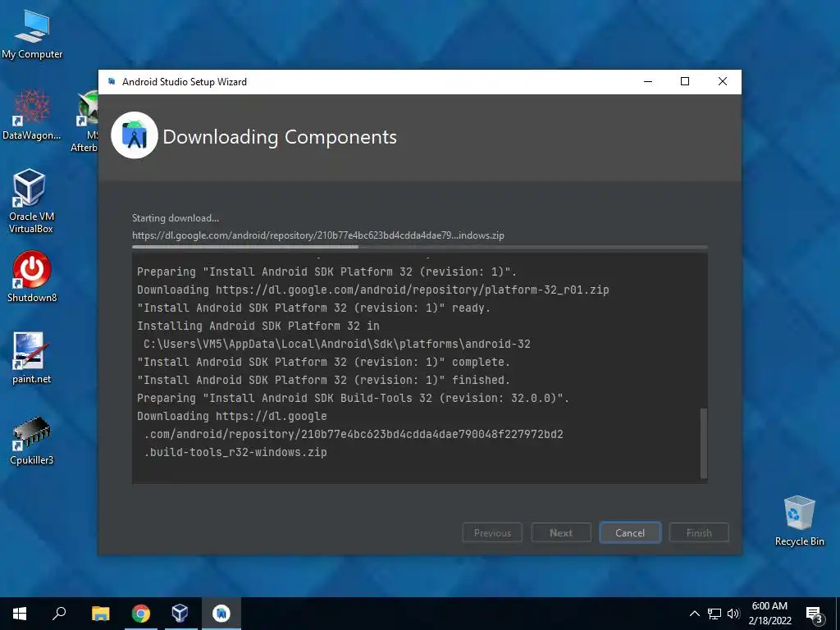
Task: Click the log line with platform-32_r01.zip
Action: [373, 290]
